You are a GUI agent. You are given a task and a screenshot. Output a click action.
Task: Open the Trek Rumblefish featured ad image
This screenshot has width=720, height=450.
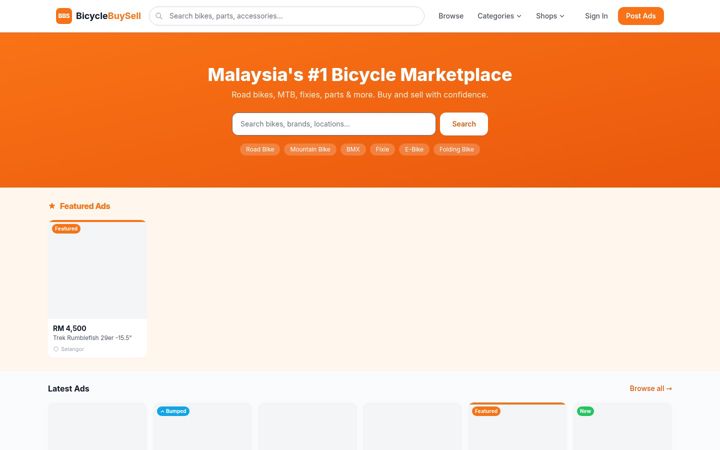(97, 270)
